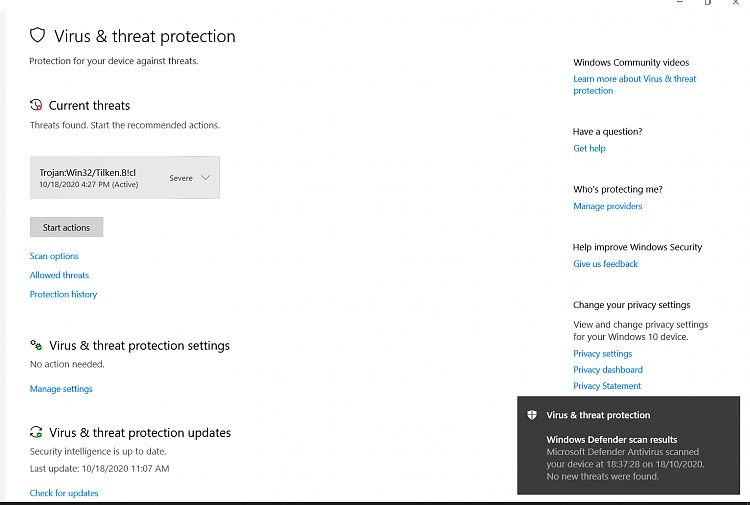Screen dimensions: 750x505
Task: Click the Current threats scan icon
Action: pyautogui.click(x=36, y=105)
